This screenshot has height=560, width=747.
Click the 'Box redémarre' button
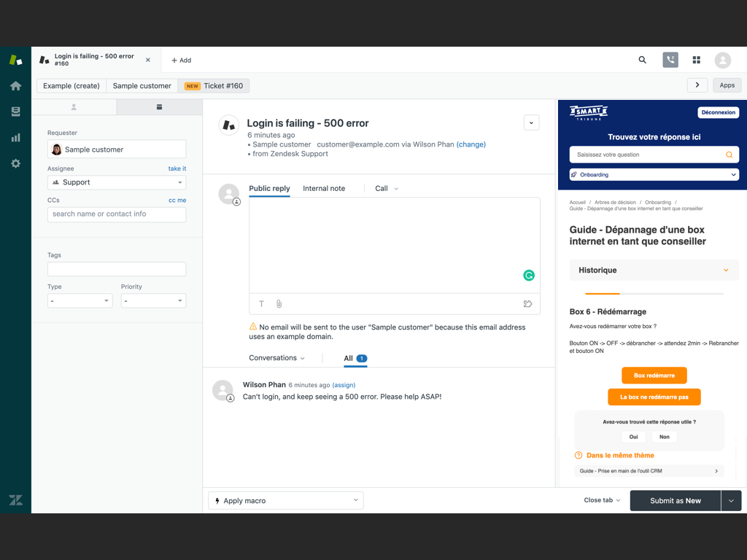click(x=654, y=376)
